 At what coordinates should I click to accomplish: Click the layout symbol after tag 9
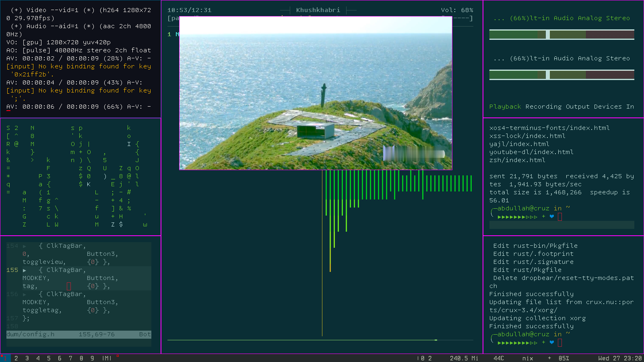tap(107, 358)
